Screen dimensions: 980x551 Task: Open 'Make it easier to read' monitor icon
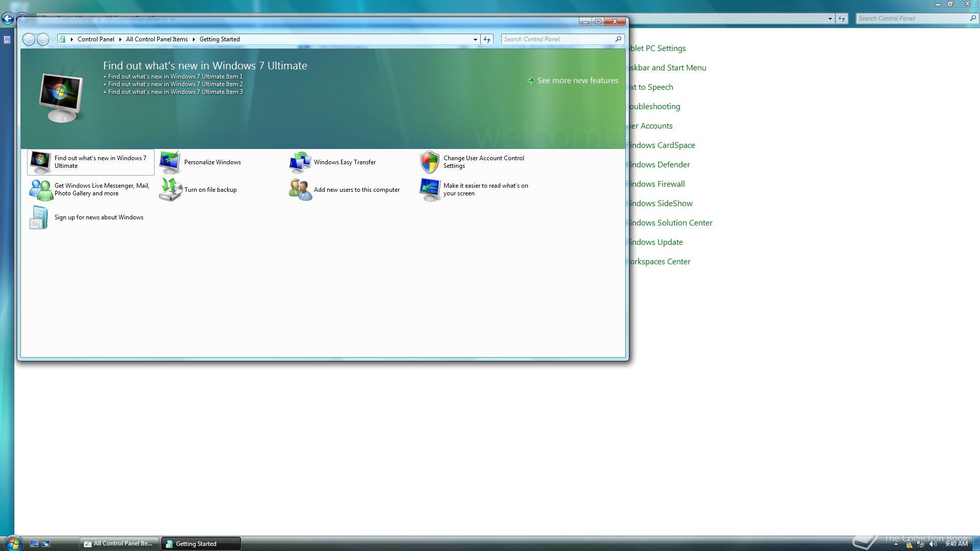430,190
